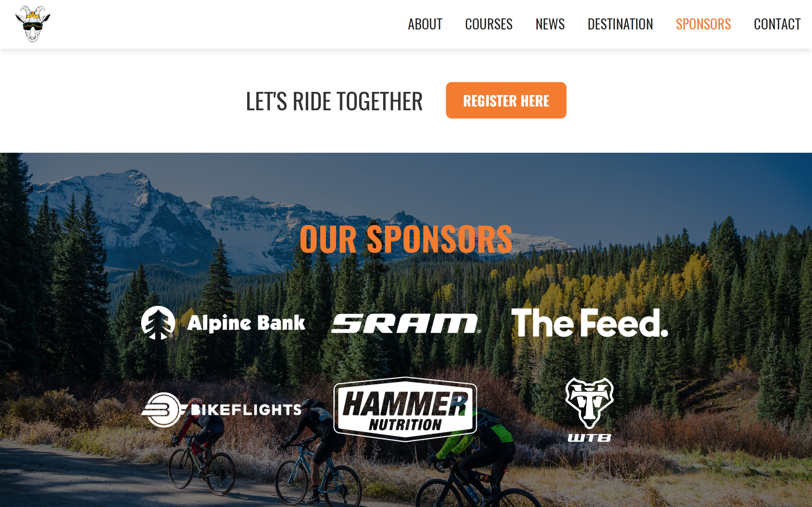Screen dimensions: 812x507
Task: Click the Alpine Bank tree emblem
Action: pos(158,323)
